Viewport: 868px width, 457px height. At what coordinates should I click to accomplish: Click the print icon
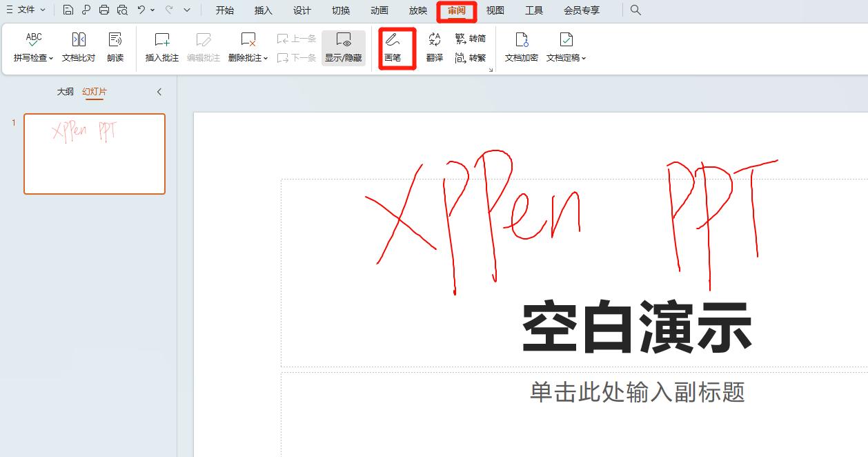[x=104, y=10]
